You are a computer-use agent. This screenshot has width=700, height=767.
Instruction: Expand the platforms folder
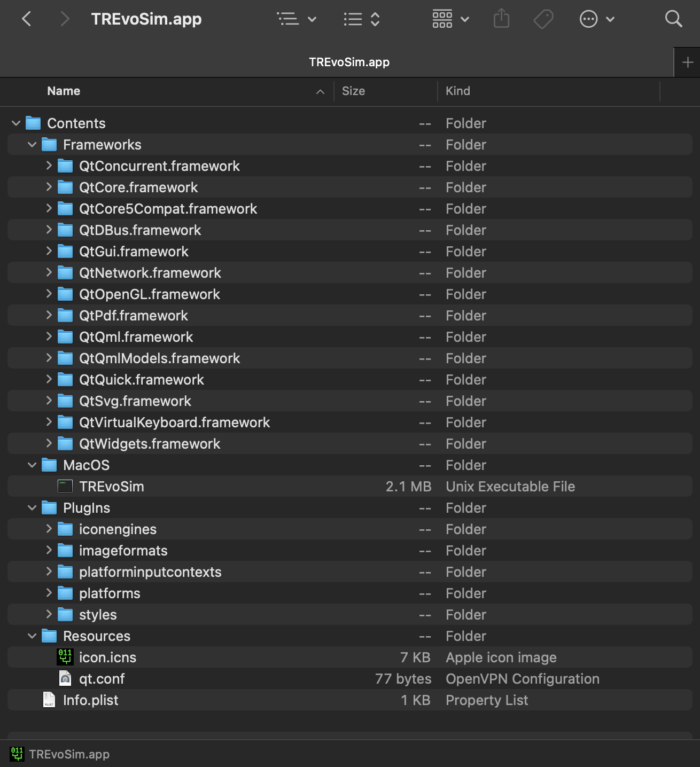click(49, 593)
